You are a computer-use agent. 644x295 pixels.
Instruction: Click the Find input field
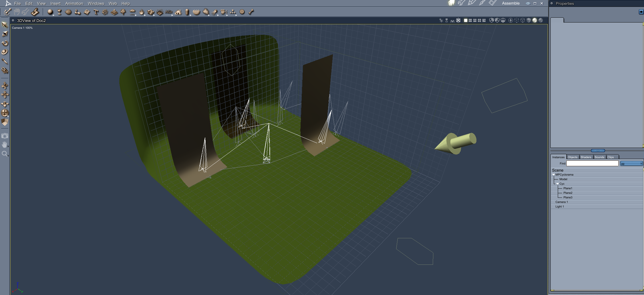click(x=592, y=163)
